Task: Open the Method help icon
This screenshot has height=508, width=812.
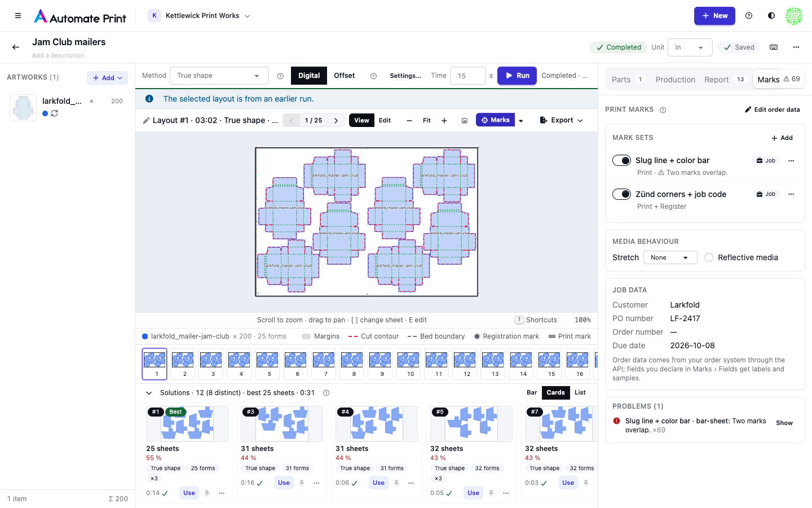Action: coord(280,76)
